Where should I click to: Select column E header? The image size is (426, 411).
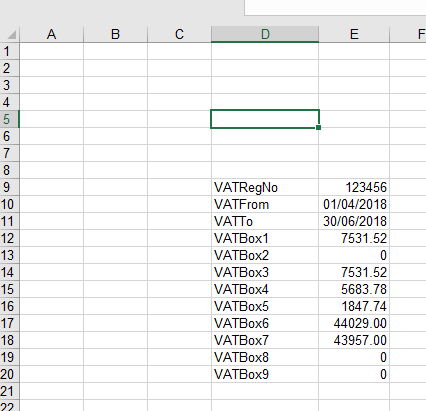pos(354,34)
